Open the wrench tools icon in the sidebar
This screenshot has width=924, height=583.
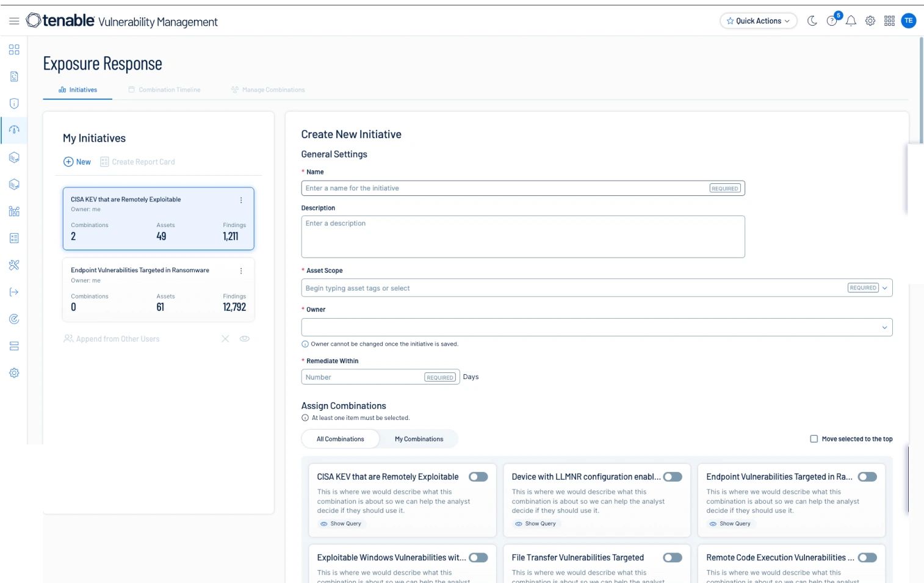point(13,265)
